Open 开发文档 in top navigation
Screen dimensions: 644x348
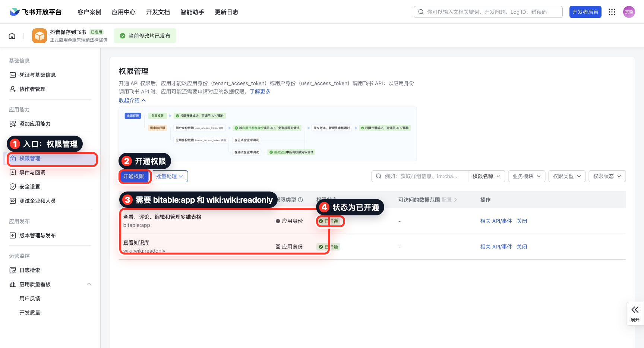(x=158, y=12)
